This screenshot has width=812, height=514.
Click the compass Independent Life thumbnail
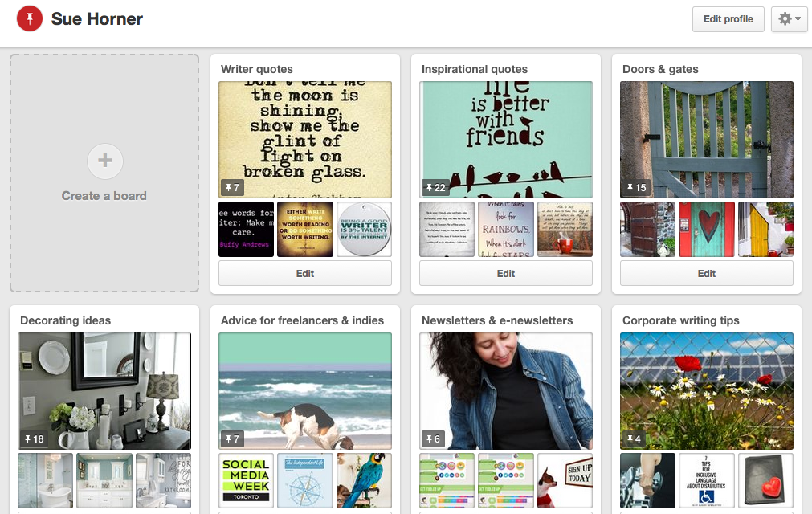pyautogui.click(x=305, y=481)
